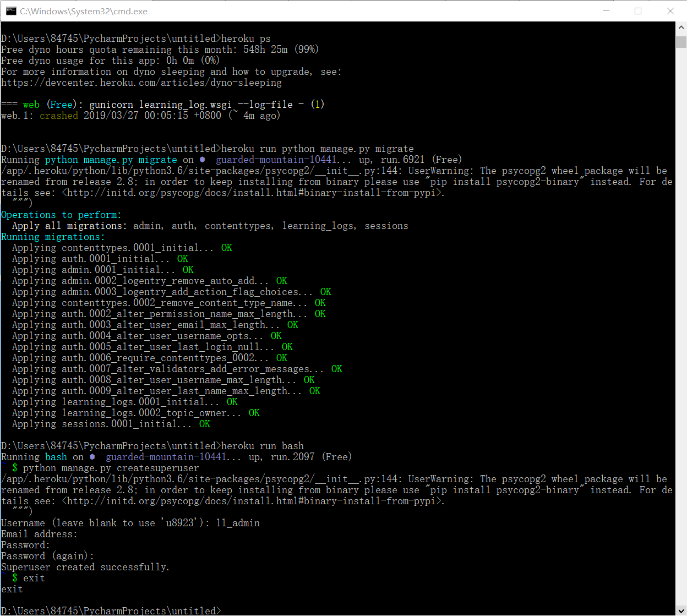687x616 pixels.
Task: Click 'Applying sessions.0001_initial' line
Action: (111, 424)
